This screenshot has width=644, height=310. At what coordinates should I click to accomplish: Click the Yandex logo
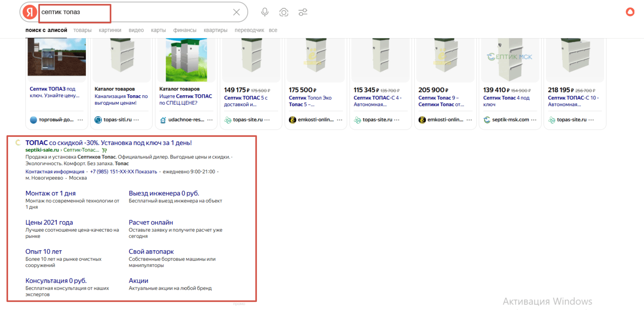(x=30, y=12)
